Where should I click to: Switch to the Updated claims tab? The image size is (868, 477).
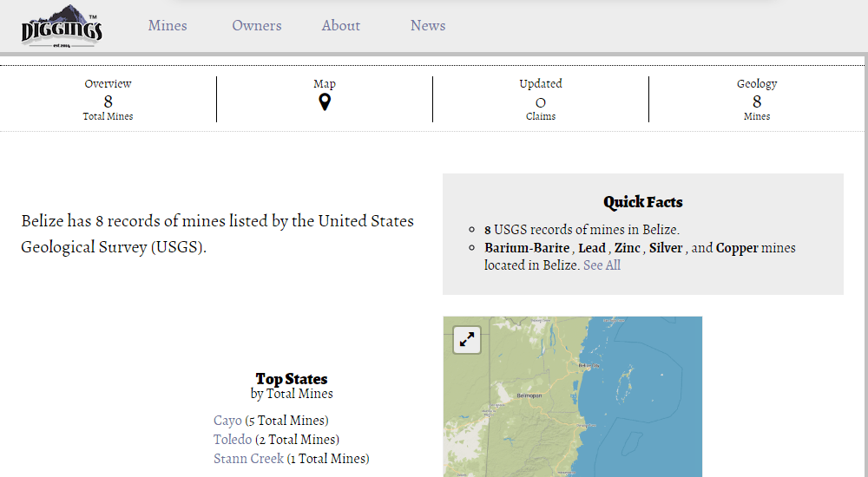[x=541, y=100]
